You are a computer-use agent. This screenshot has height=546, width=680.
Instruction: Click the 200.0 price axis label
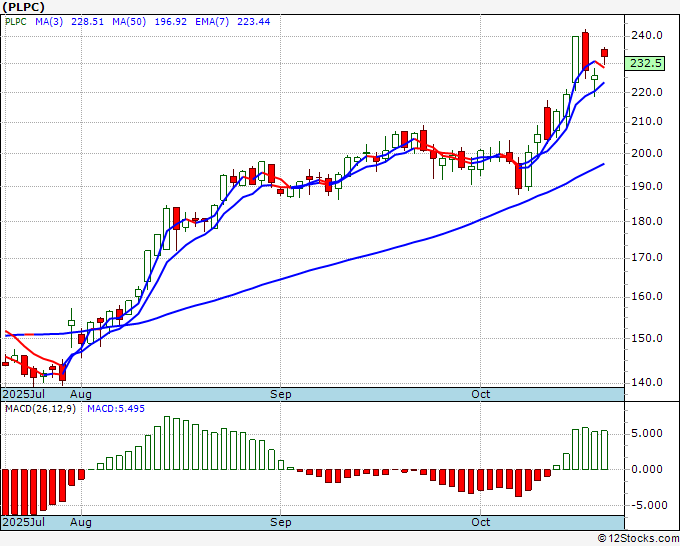(646, 153)
